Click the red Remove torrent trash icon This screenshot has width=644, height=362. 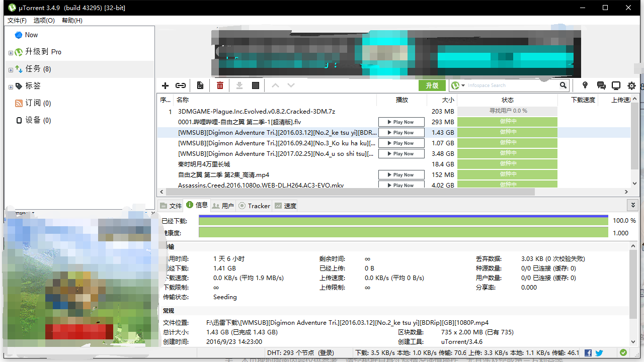220,85
